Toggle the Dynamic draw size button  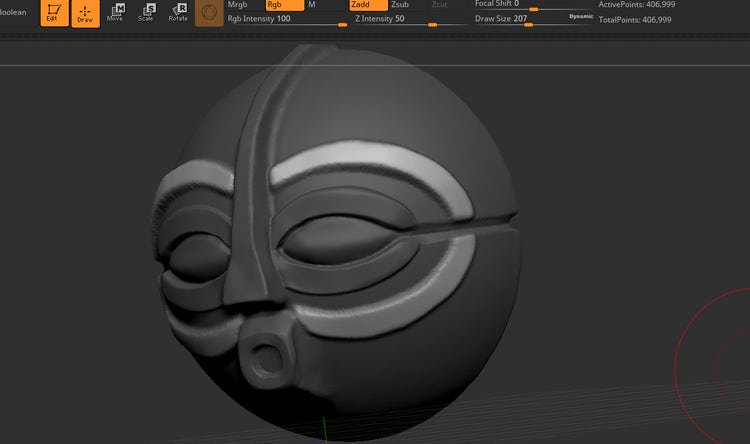580,18
